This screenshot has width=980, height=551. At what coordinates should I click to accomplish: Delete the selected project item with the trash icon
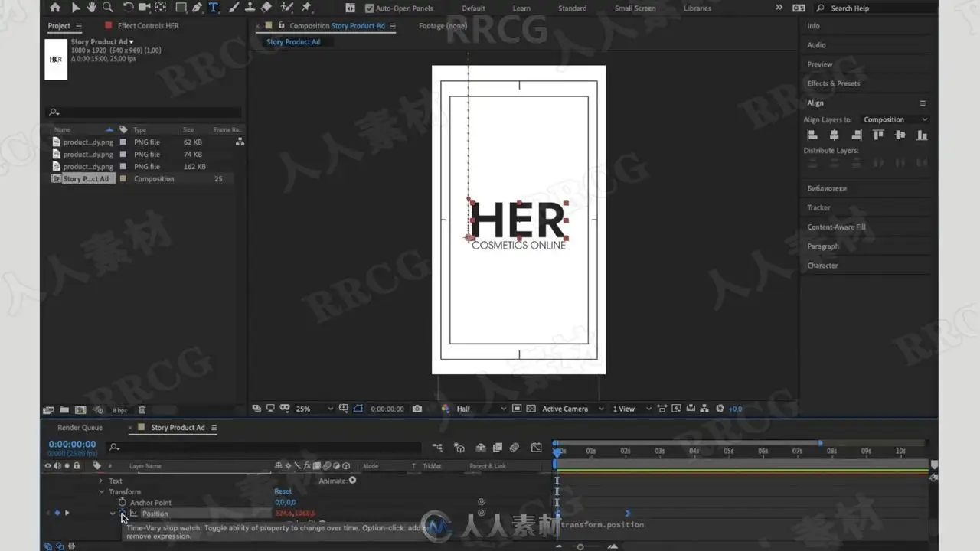coord(142,410)
